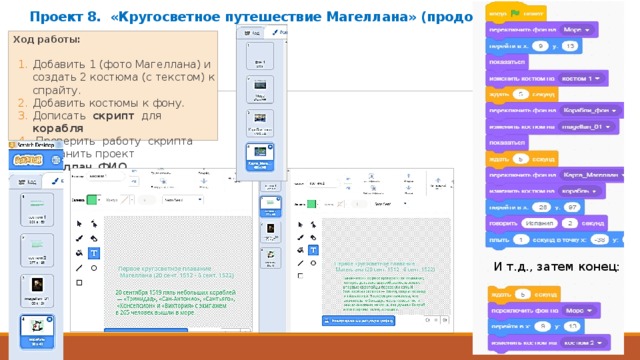Delete the selected Карта_Магеллана backdrop via its X
This screenshot has width=640, height=360.
(x=270, y=147)
